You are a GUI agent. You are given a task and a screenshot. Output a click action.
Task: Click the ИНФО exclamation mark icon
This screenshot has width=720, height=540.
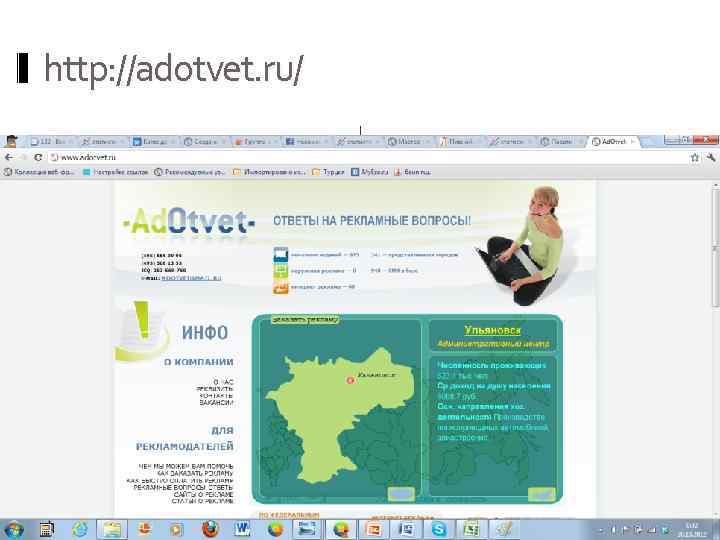(140, 330)
